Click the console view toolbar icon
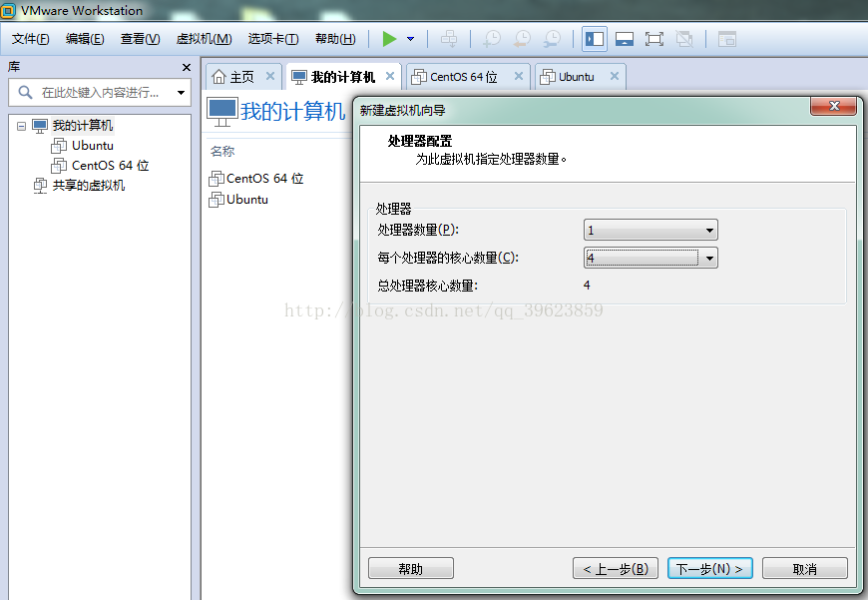 point(727,39)
